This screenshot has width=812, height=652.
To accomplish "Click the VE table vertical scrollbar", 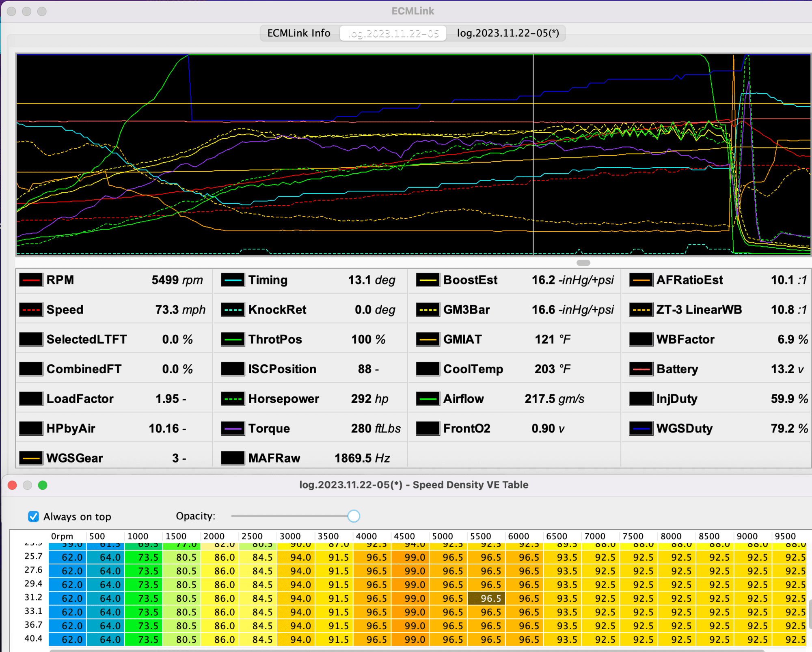I will point(810,614).
